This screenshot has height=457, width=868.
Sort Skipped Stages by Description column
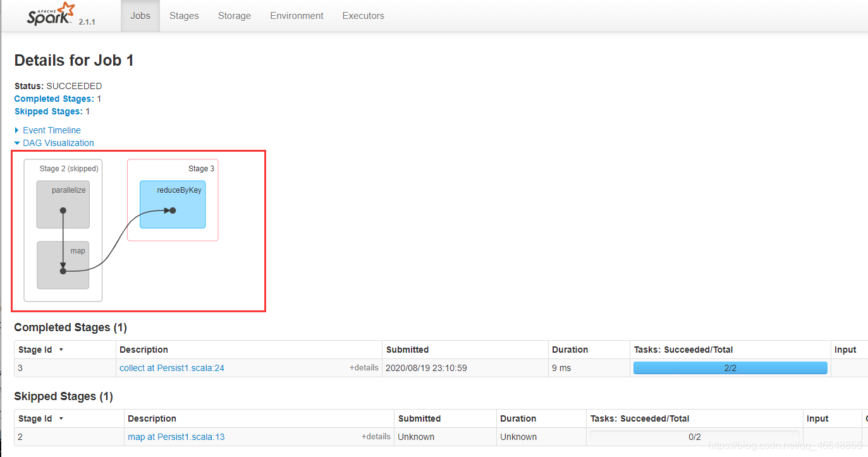(x=259, y=418)
